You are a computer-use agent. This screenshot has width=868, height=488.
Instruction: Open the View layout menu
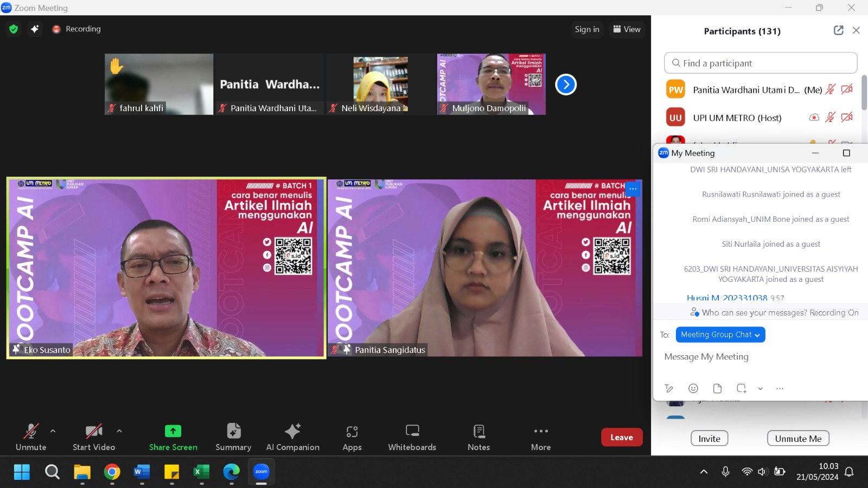(x=627, y=29)
